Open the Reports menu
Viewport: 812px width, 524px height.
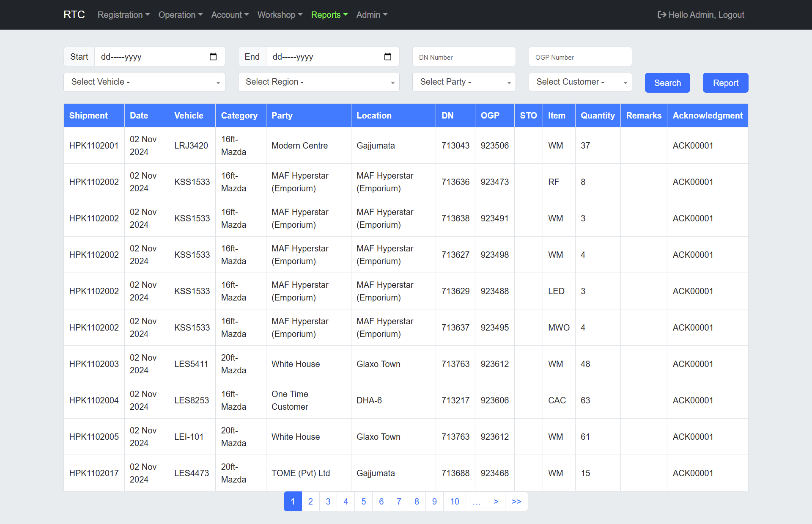329,15
